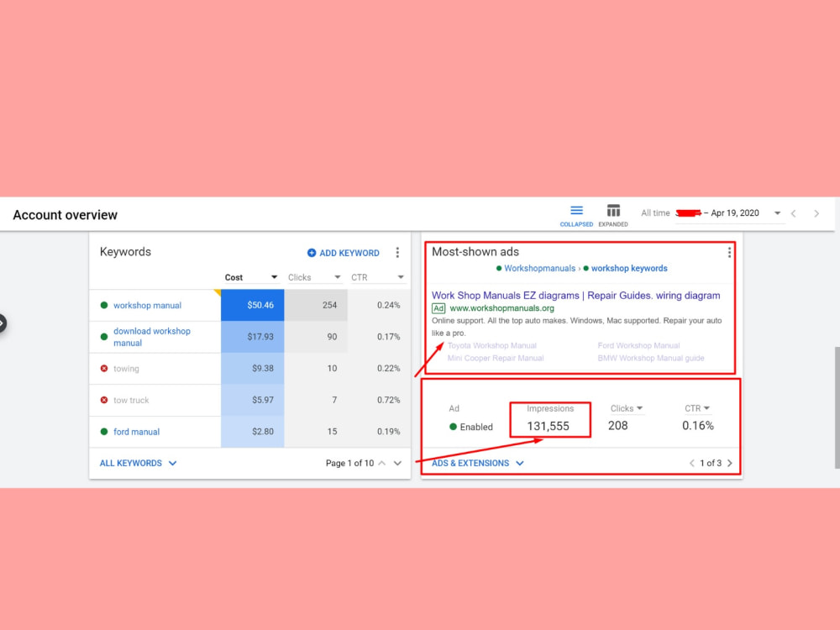Open the date range dropdown arrow
840x630 pixels.
[777, 213]
